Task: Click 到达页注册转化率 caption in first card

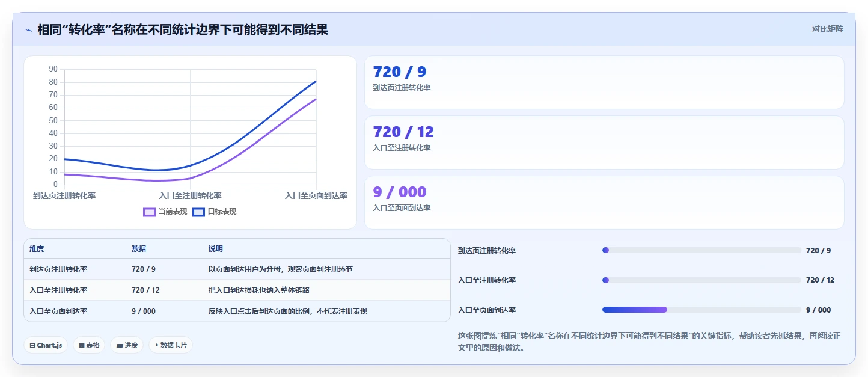Action: [x=402, y=88]
